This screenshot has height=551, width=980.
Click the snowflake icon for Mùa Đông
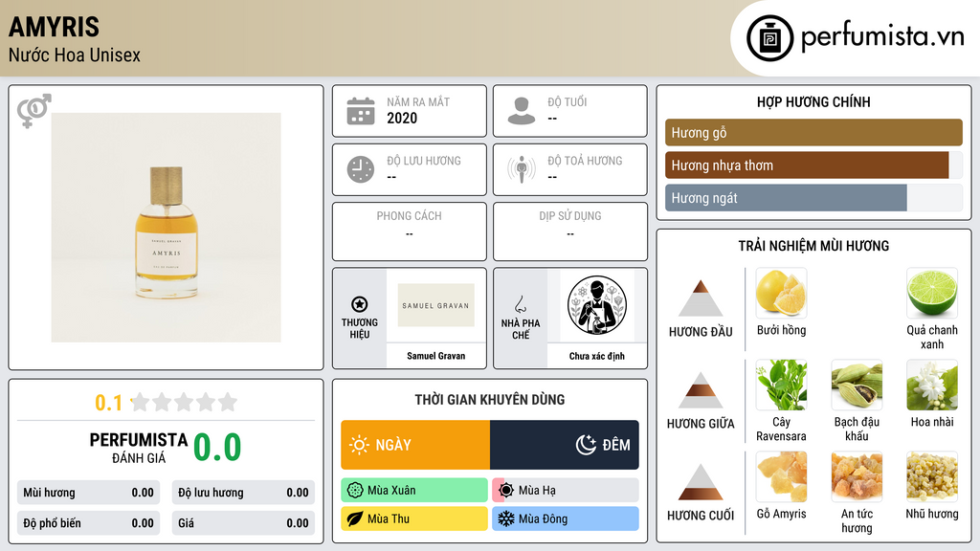click(506, 519)
